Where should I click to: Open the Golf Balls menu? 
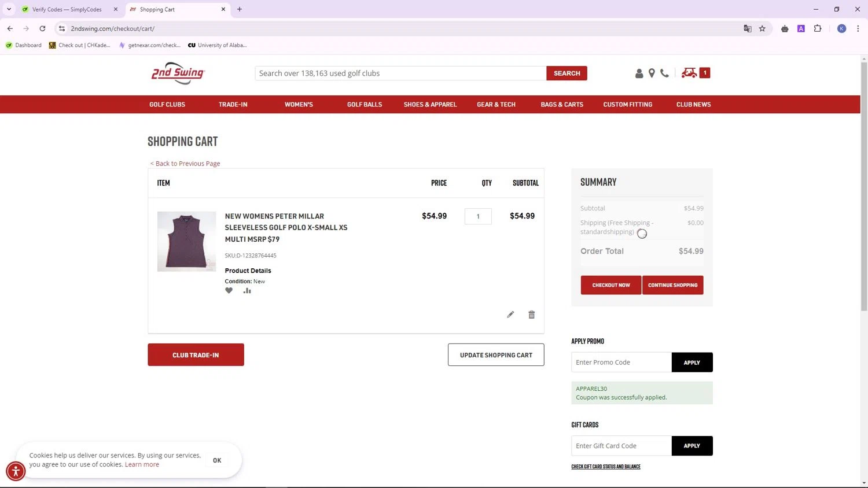click(x=365, y=105)
